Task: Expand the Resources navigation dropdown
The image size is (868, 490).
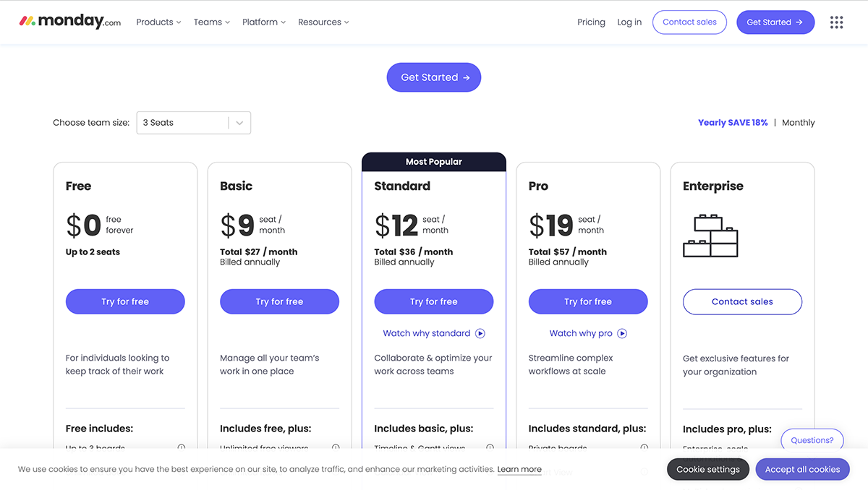Action: [323, 22]
